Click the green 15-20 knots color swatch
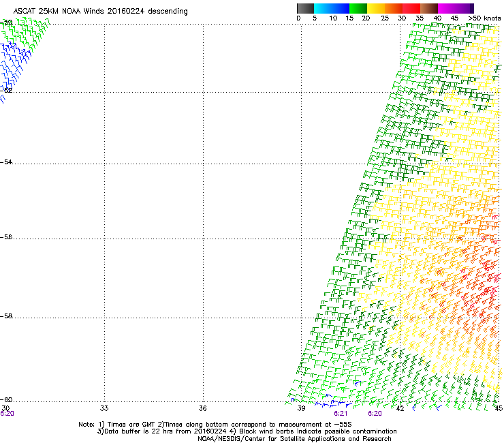The image size is (504, 443). 358,8
